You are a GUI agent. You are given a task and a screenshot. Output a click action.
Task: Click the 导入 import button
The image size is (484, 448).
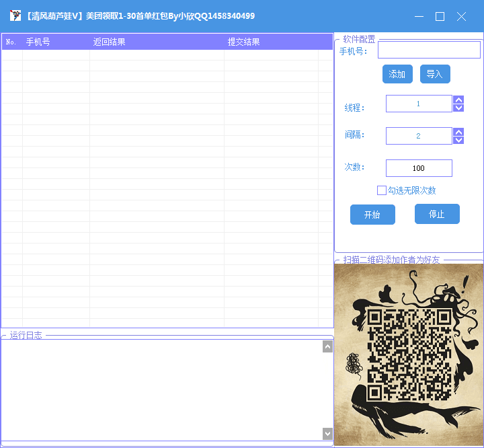click(x=435, y=74)
